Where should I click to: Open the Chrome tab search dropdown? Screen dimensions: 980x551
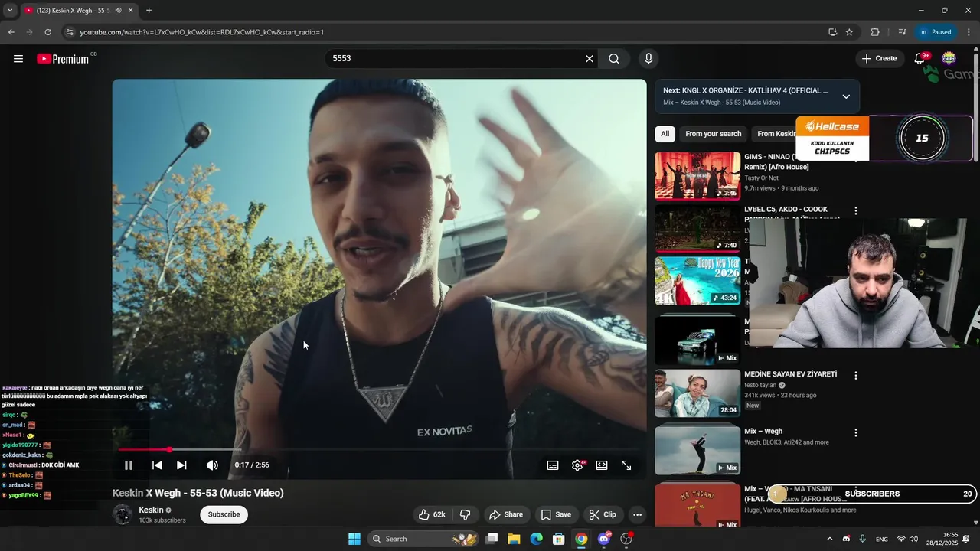10,10
